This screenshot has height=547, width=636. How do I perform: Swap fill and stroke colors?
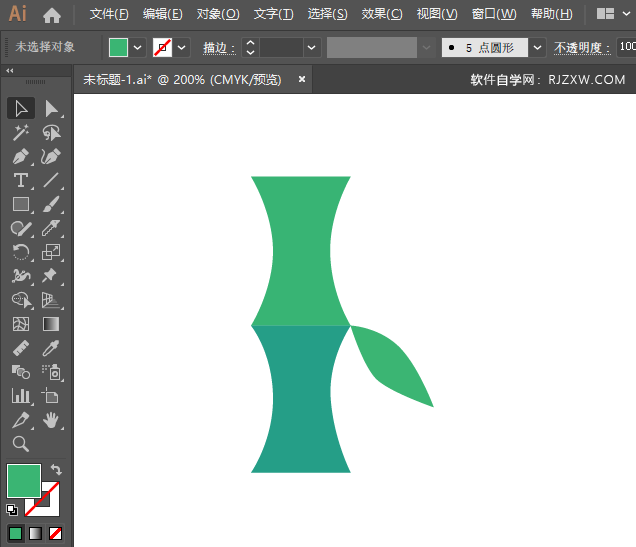57,469
